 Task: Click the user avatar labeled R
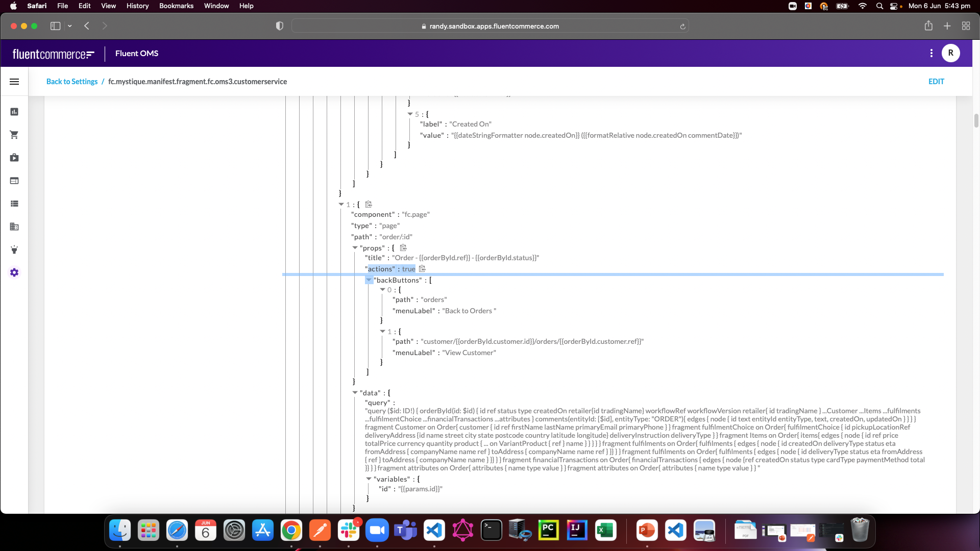pyautogui.click(x=950, y=53)
